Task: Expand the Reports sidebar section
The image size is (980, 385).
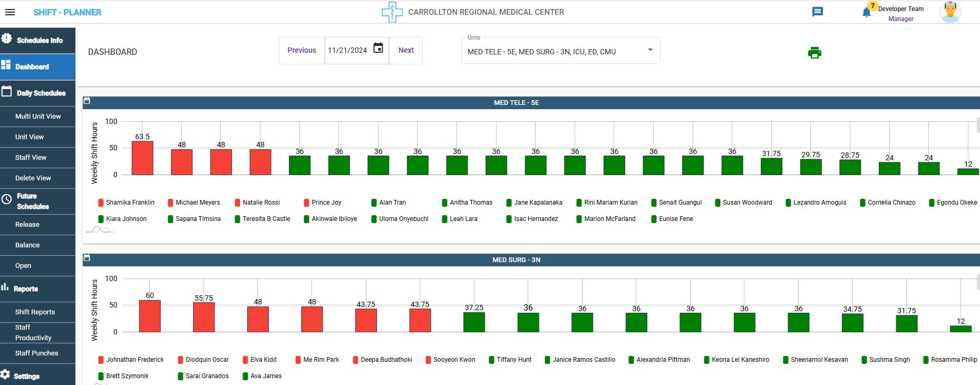Action: (x=26, y=288)
